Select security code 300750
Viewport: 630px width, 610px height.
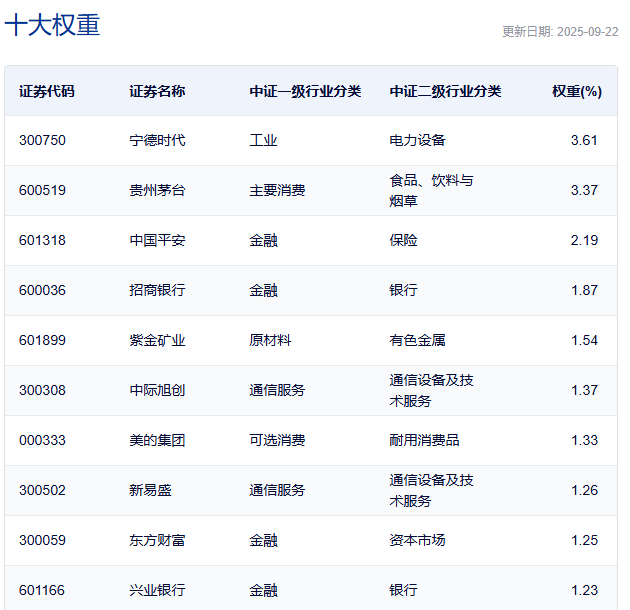coord(42,140)
